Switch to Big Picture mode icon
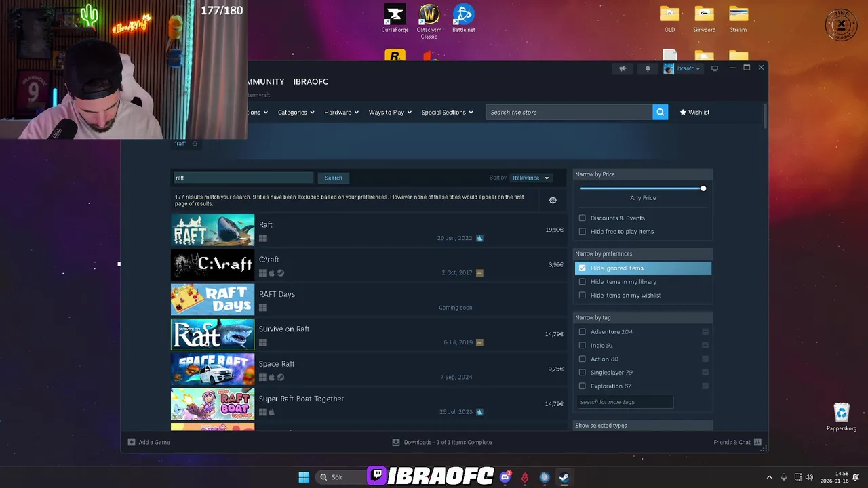This screenshot has height=488, width=868. click(x=714, y=68)
